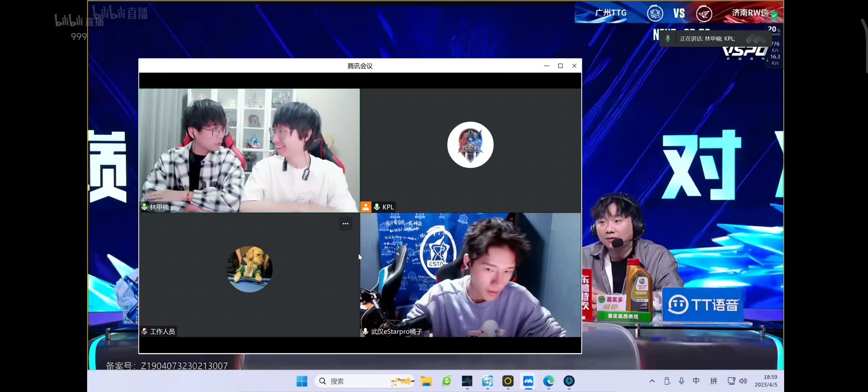Image resolution: width=868 pixels, height=392 pixels.
Task: Open the three-dots menu on 工作人员 tile
Action: click(345, 224)
